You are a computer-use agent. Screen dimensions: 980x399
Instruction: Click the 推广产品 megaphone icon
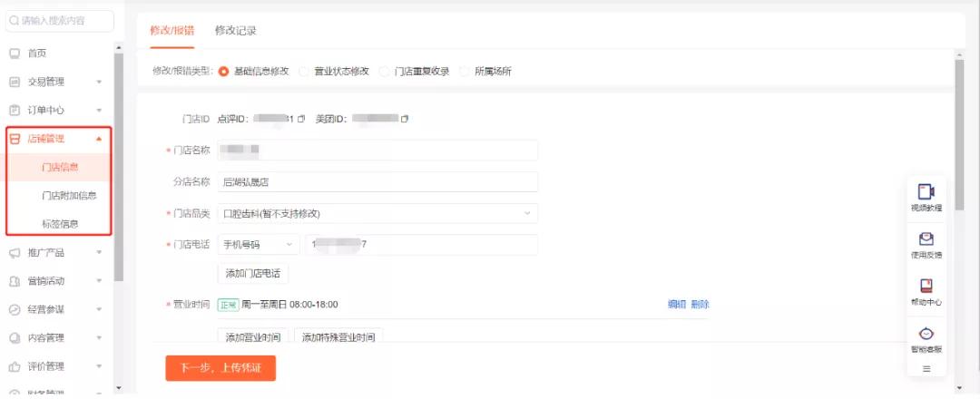(x=15, y=253)
